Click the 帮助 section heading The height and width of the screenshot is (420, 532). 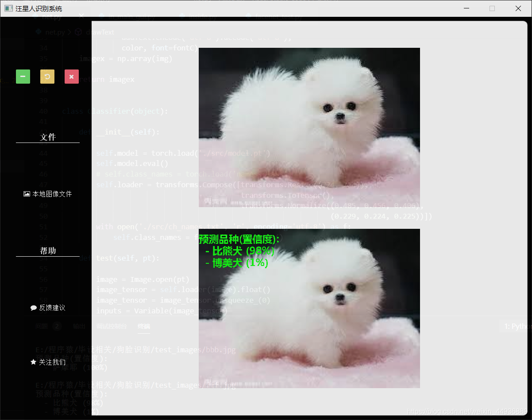[48, 250]
